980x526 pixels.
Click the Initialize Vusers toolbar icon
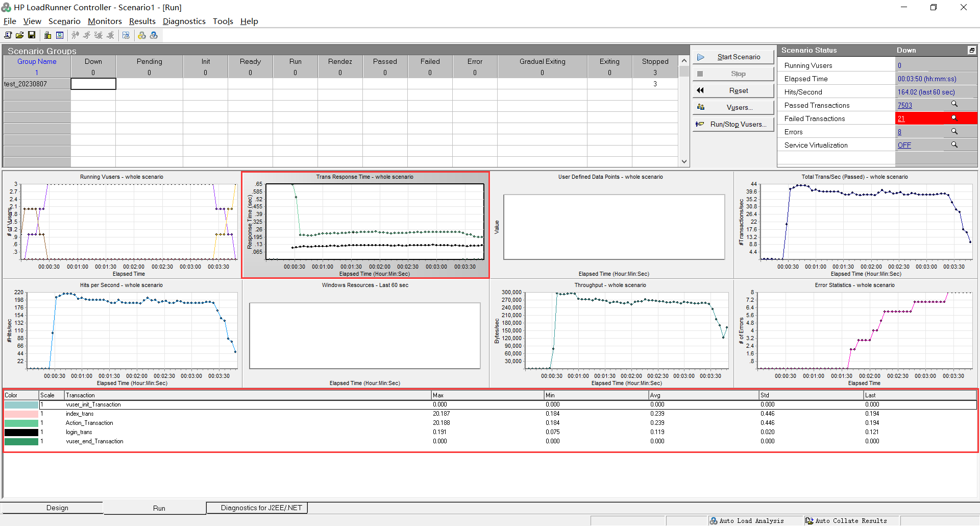click(76, 35)
